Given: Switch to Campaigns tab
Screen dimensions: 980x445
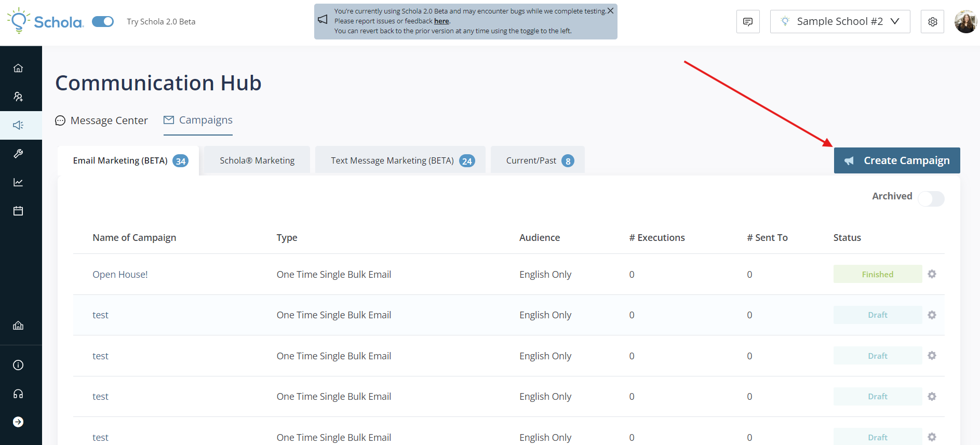Looking at the screenshot, I should click(x=198, y=120).
